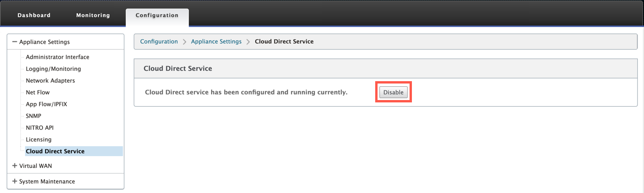Select Net Flow in sidebar
644x193 pixels.
(x=38, y=92)
